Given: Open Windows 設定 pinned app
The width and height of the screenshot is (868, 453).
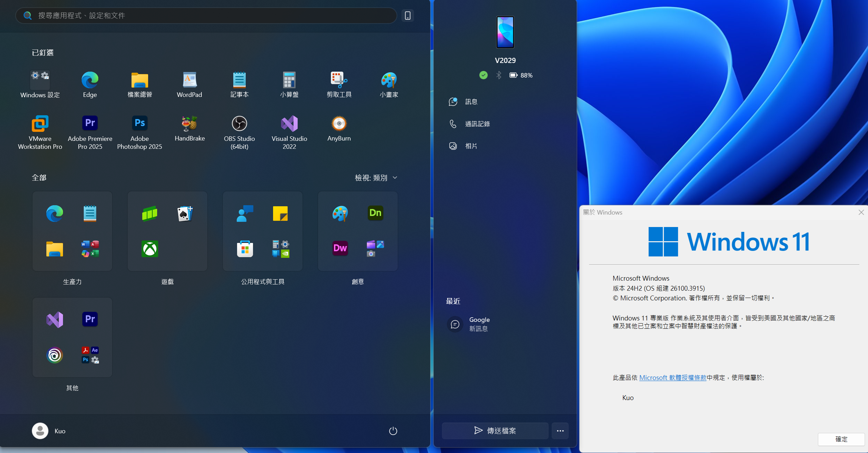Looking at the screenshot, I should tap(40, 84).
